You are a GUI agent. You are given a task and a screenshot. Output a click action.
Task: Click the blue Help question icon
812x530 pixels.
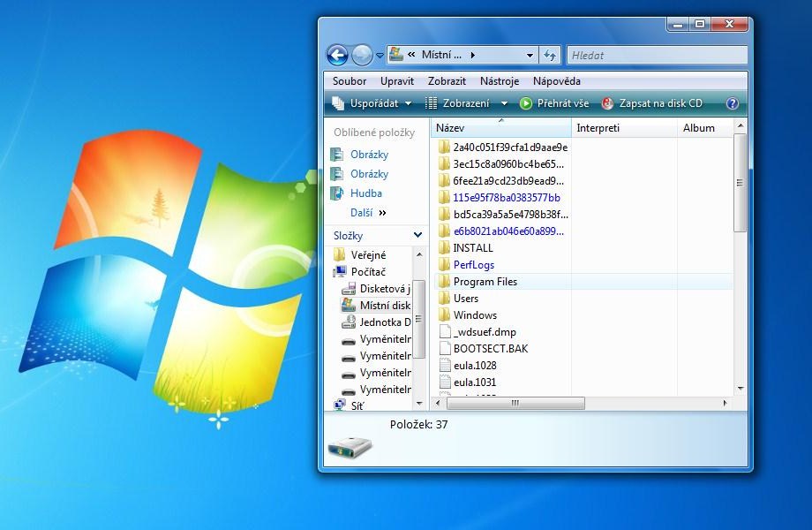click(x=733, y=103)
